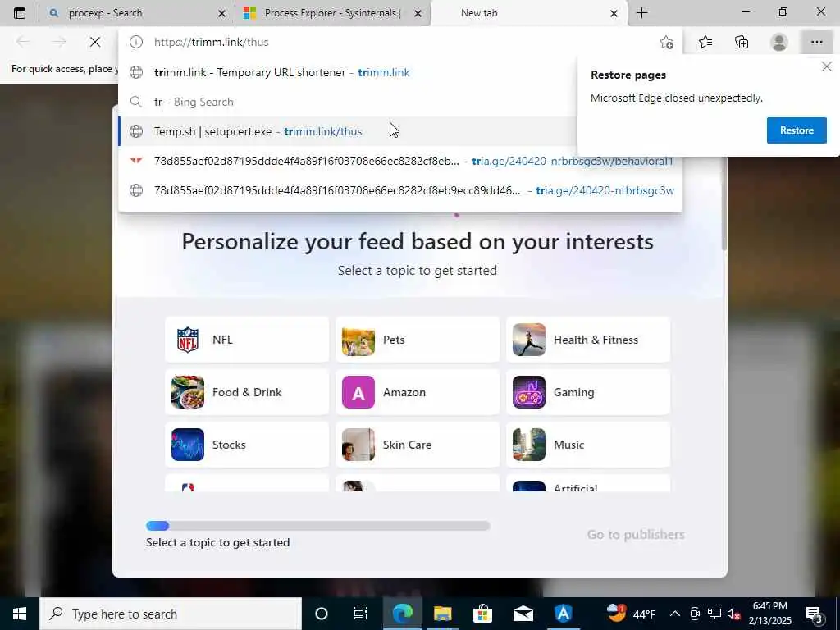The image size is (840, 630).
Task: Choose the Music topic
Action: point(588,445)
